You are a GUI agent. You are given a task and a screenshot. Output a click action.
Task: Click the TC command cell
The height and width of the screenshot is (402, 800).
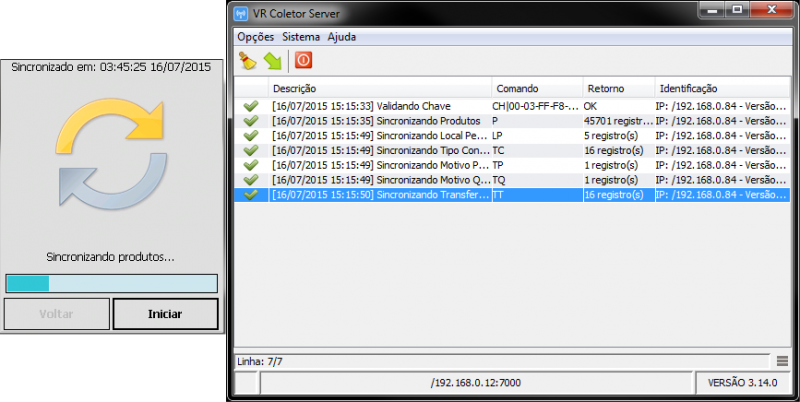pyautogui.click(x=537, y=151)
